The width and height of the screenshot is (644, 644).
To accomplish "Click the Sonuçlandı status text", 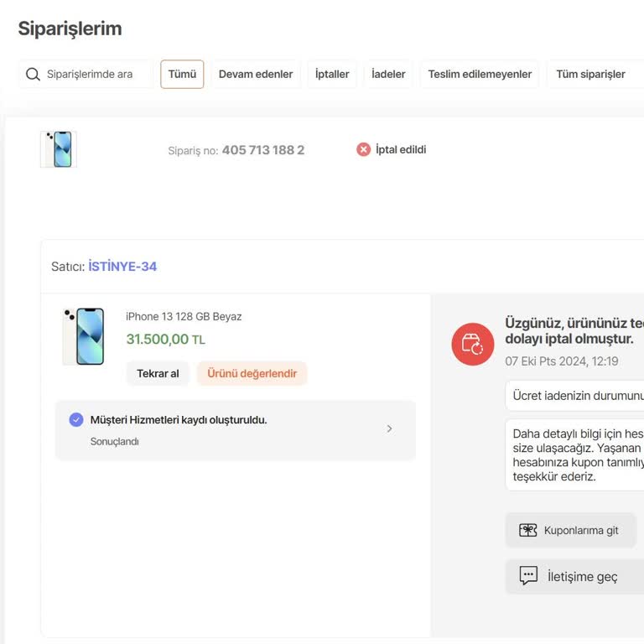I will click(115, 442).
